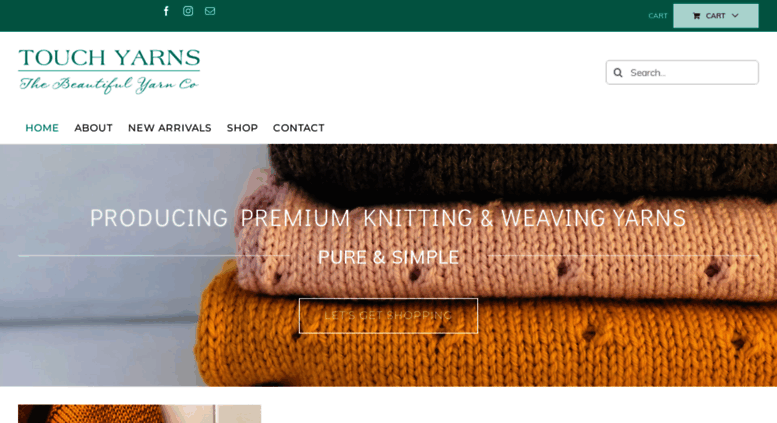Click the PURE & SIMPLE heading
The width and height of the screenshot is (777, 423).
pos(388,257)
